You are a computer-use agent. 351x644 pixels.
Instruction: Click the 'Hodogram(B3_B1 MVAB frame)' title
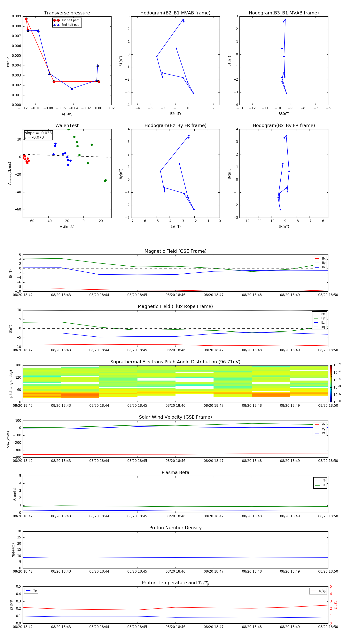pos(284,13)
